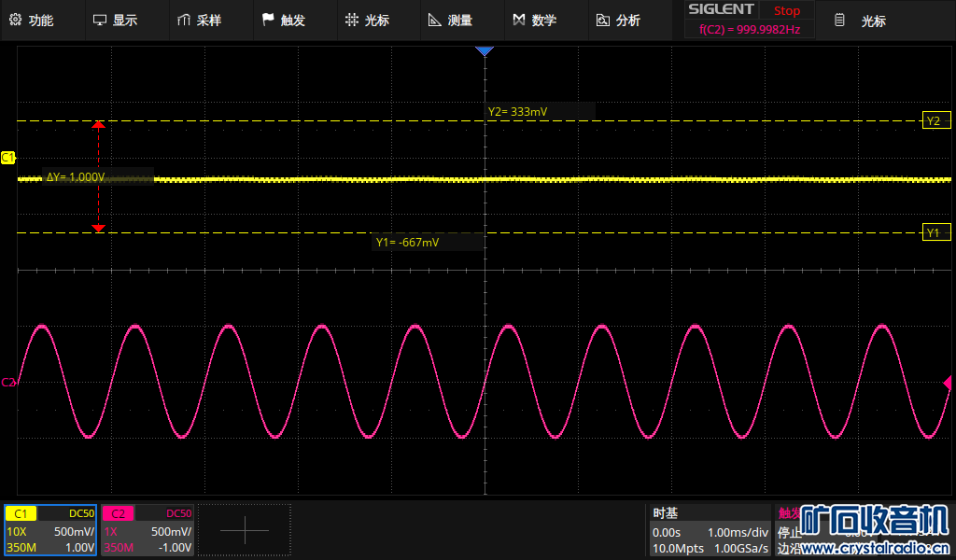956x560 pixels.
Task: Open the right-side 光标 panel header
Action: [x=864, y=21]
